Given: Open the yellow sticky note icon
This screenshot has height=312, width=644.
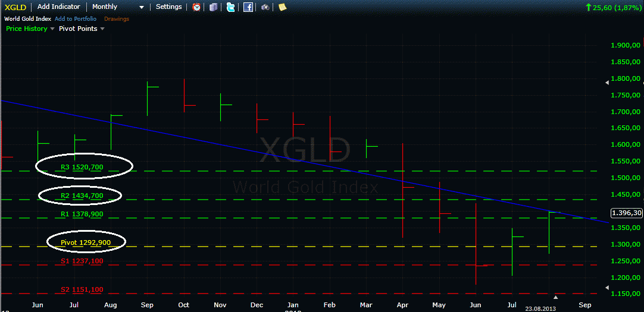Looking at the screenshot, I should click(282, 7).
